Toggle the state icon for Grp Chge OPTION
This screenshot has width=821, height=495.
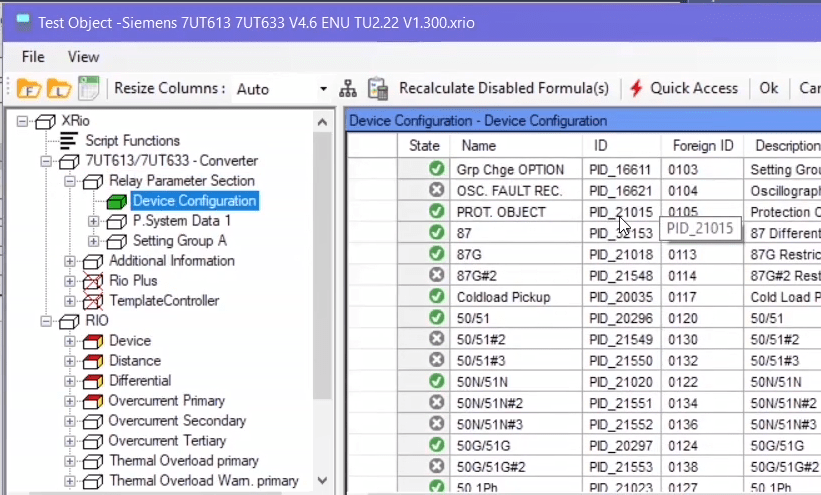[x=436, y=170]
